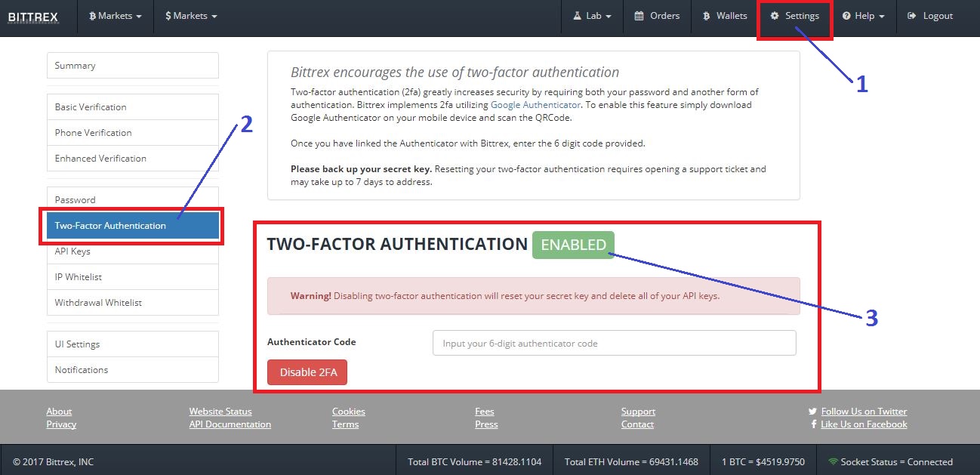Open Notifications settings
Viewport: 980px width, 475px height.
(133, 370)
